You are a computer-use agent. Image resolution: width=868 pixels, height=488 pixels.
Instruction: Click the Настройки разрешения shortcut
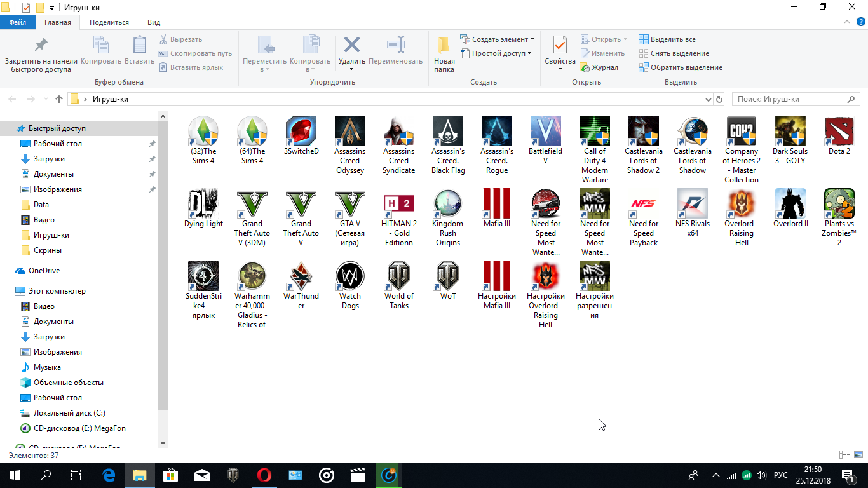coord(595,290)
